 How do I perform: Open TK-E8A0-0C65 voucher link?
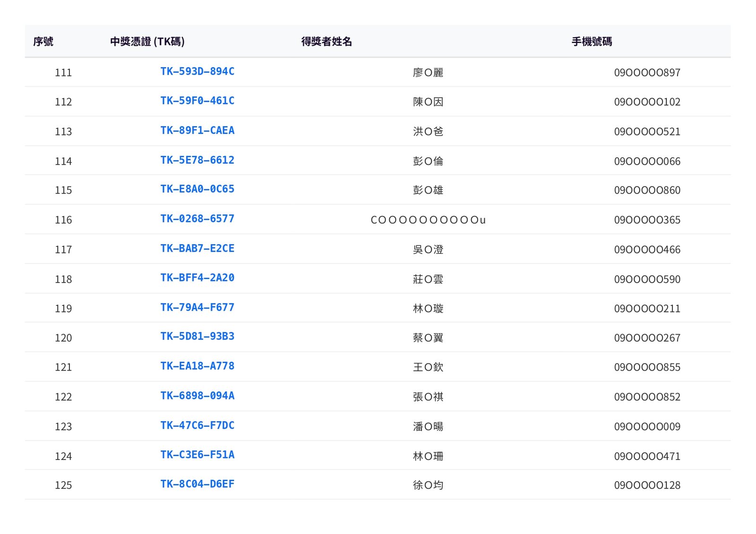click(x=197, y=189)
